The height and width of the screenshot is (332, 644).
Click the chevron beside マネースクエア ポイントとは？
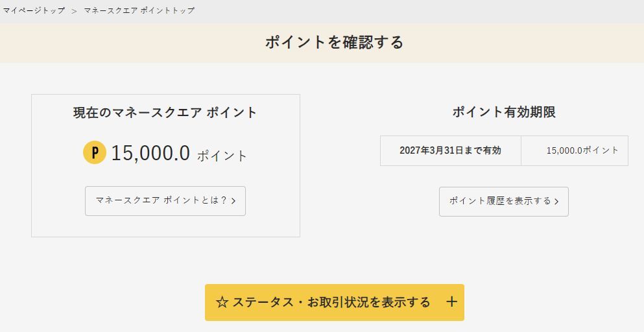pyautogui.click(x=233, y=201)
